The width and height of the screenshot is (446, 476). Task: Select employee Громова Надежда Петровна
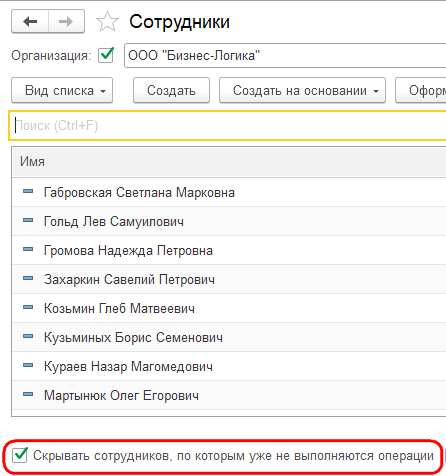[x=229, y=250]
